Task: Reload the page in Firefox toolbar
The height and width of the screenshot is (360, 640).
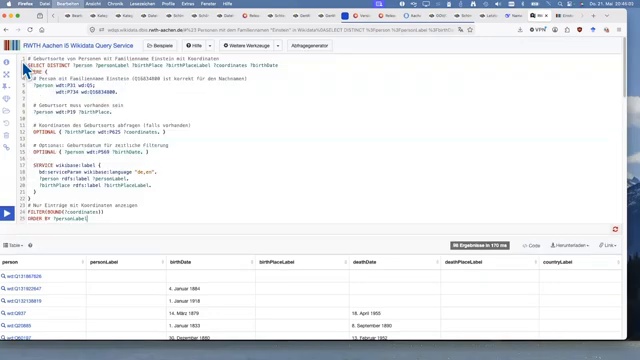Action: tap(30, 30)
